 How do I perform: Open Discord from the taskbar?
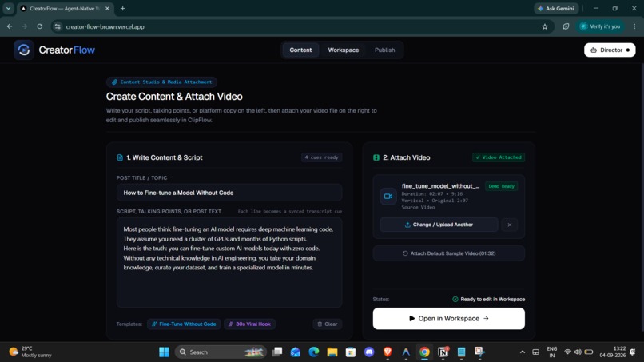[369, 352]
